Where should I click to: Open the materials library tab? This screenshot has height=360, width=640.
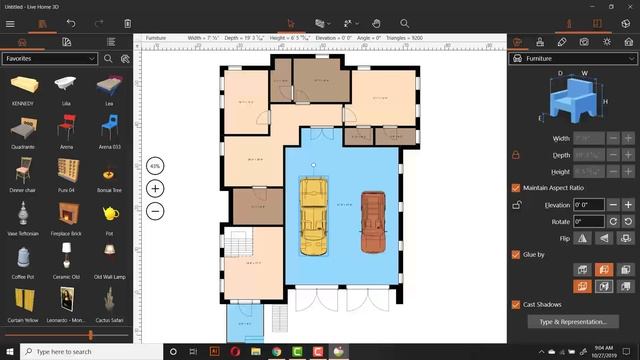tap(67, 42)
